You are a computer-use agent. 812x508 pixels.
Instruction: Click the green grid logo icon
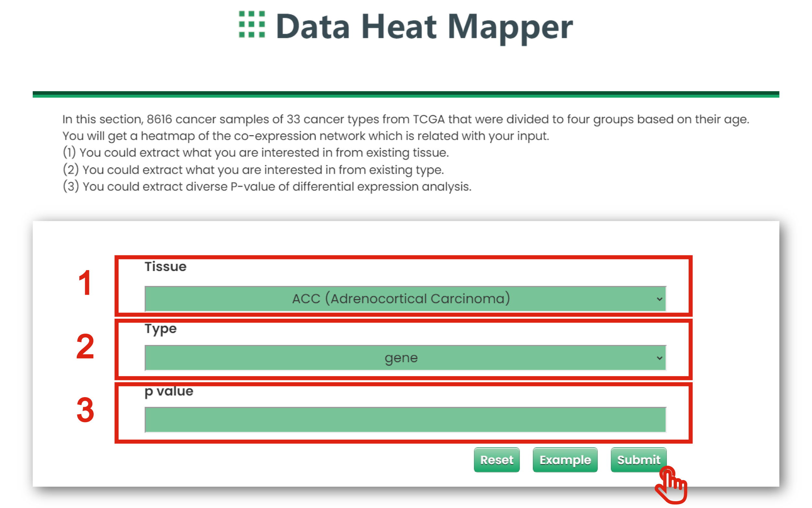[252, 24]
